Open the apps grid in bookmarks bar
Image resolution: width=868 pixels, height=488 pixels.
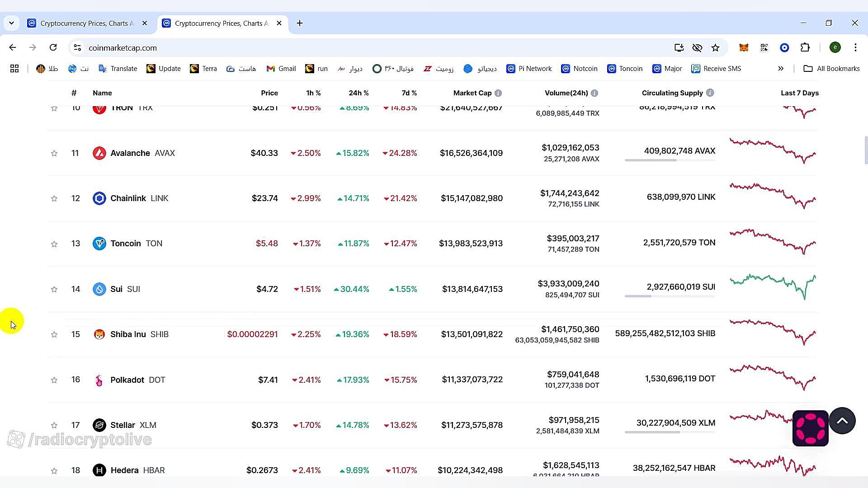14,69
